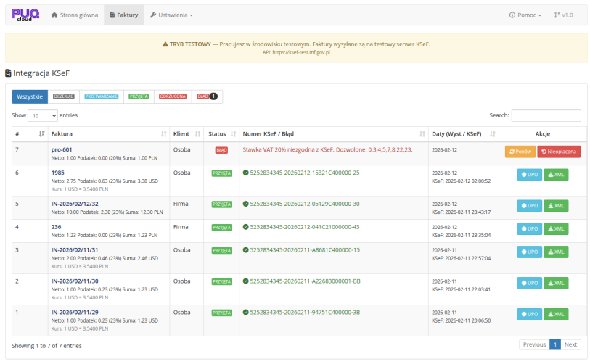
Task: Sort table by Klient column
Action: 187,134
